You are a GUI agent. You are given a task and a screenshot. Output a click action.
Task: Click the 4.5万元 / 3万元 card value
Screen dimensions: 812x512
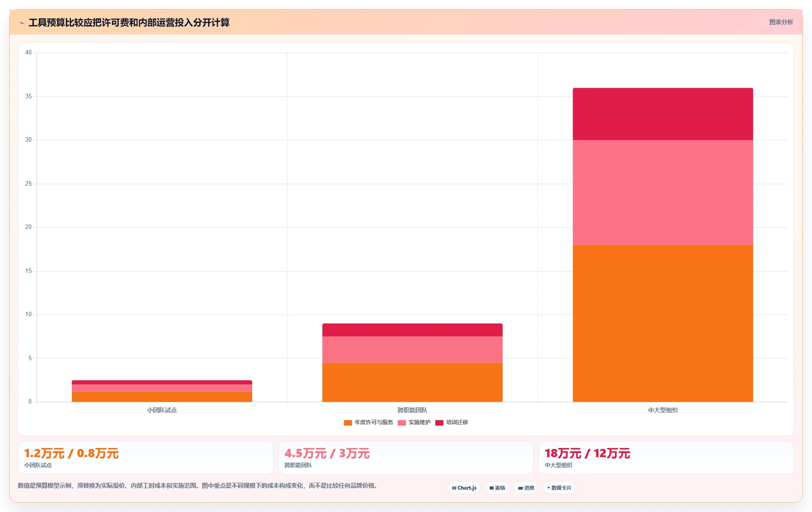point(327,453)
